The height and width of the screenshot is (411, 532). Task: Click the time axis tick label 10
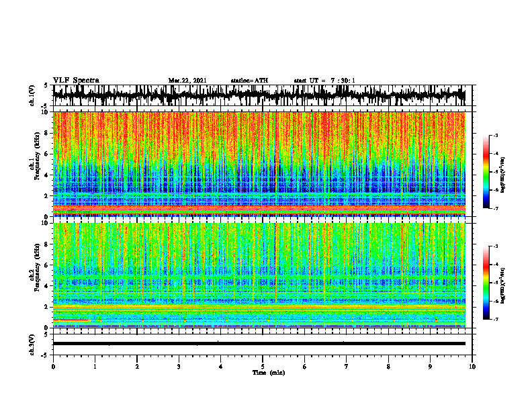pyautogui.click(x=472, y=367)
